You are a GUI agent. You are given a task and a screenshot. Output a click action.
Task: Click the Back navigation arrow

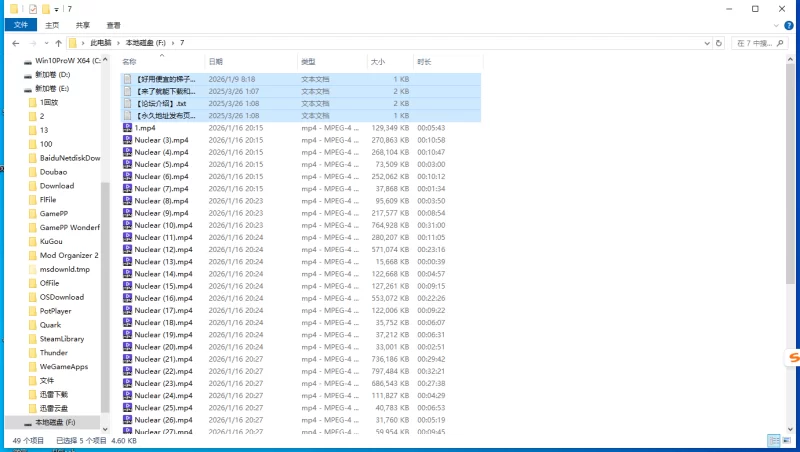pyautogui.click(x=16, y=43)
